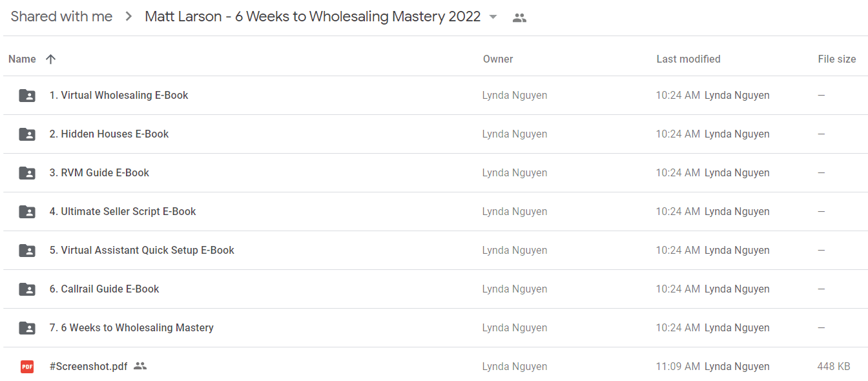868x381 pixels.
Task: Toggle sort direction arrow next to Name
Action: 51,59
